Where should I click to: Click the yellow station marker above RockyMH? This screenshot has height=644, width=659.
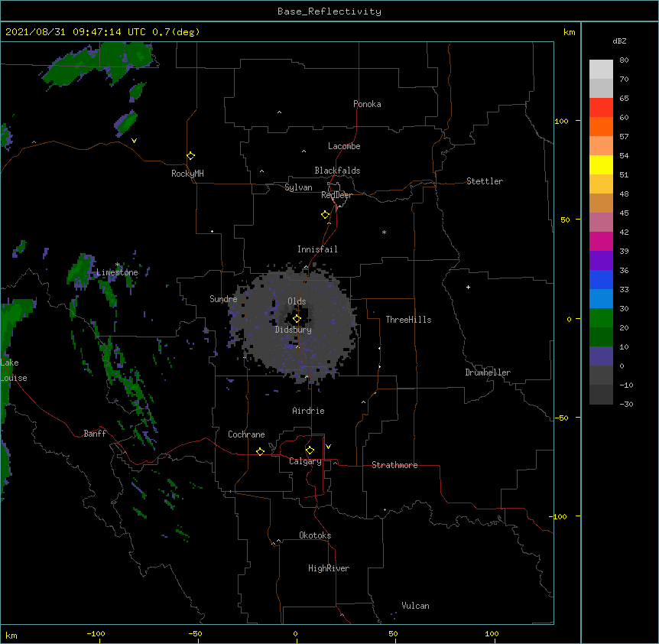[190, 155]
